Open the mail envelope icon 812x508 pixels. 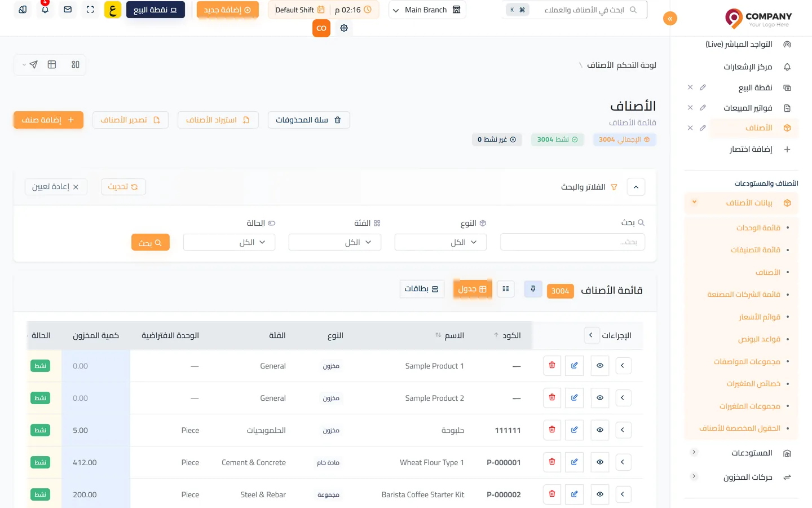coord(68,10)
